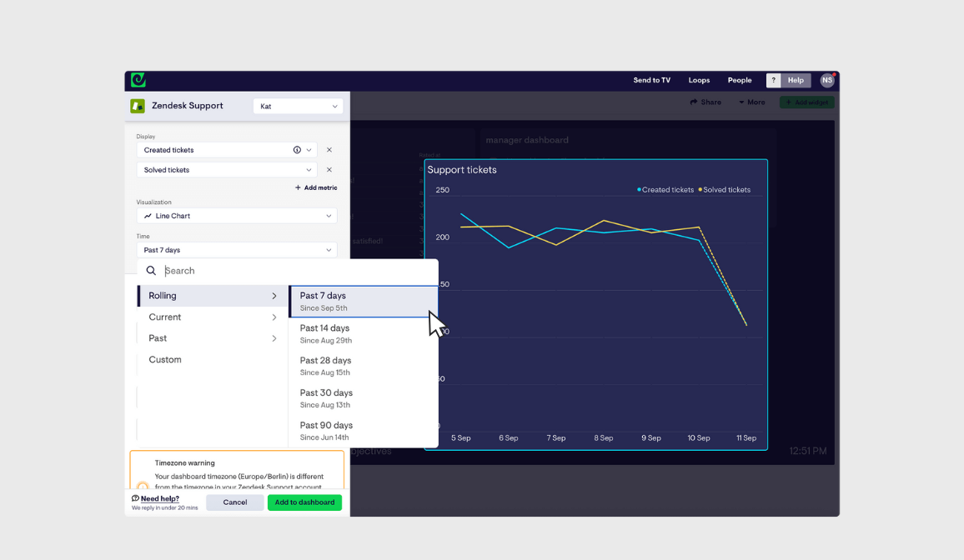This screenshot has height=560, width=964.
Task: Open People in top bar
Action: point(740,81)
